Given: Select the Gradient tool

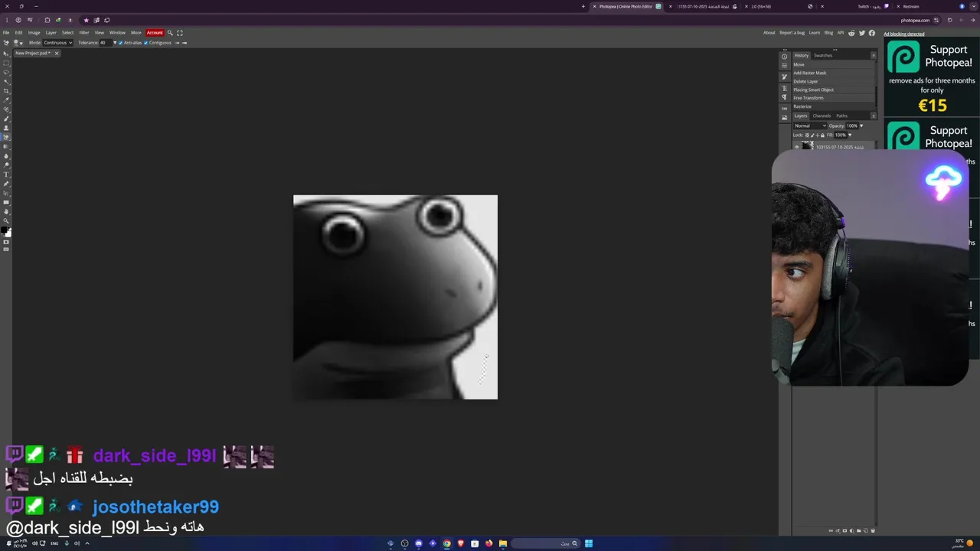Looking at the screenshot, I should coord(6,146).
